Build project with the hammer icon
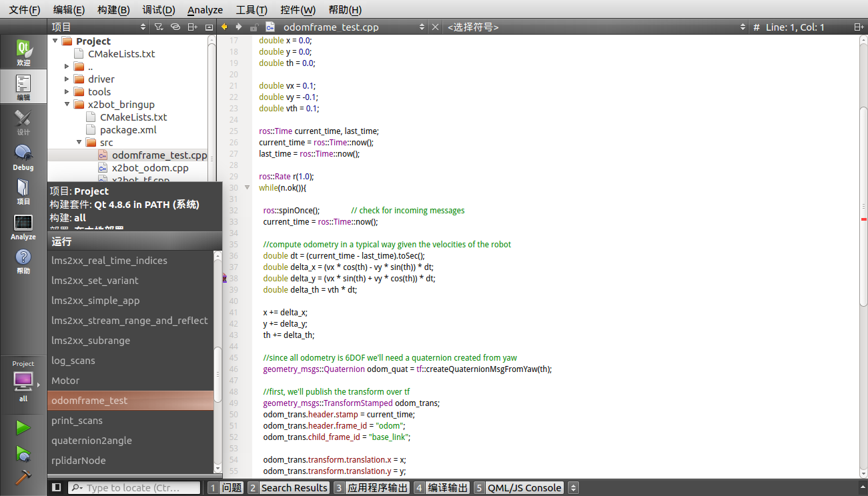Viewport: 868px width, 496px height. [x=23, y=477]
